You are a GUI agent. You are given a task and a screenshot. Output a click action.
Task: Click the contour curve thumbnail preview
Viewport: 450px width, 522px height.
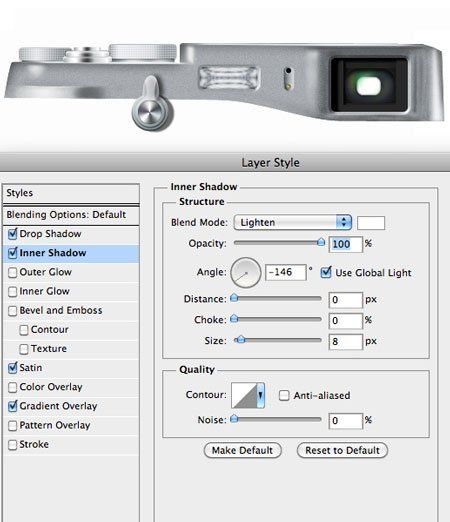(244, 395)
